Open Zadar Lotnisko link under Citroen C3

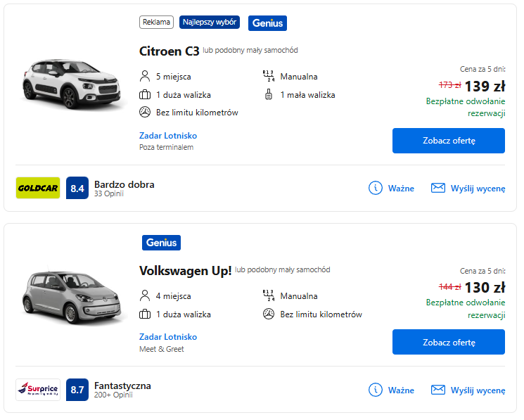click(x=168, y=136)
